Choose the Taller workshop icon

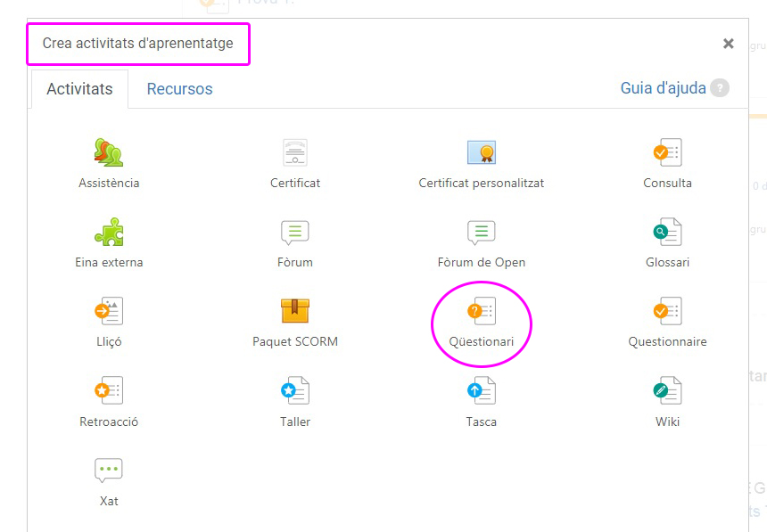pyautogui.click(x=295, y=390)
